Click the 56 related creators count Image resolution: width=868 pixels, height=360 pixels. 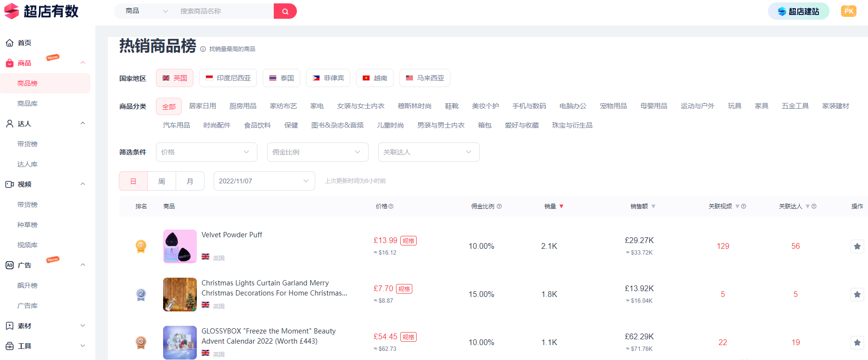(x=795, y=246)
